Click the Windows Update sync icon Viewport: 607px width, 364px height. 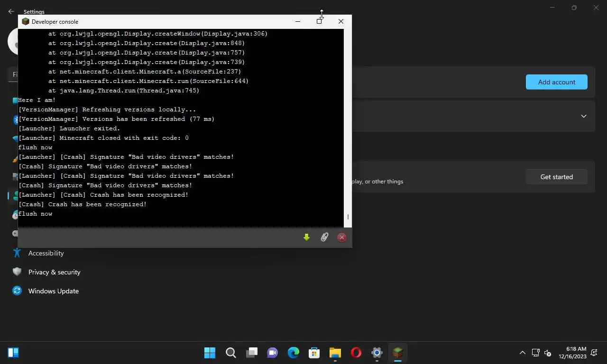[17, 291]
